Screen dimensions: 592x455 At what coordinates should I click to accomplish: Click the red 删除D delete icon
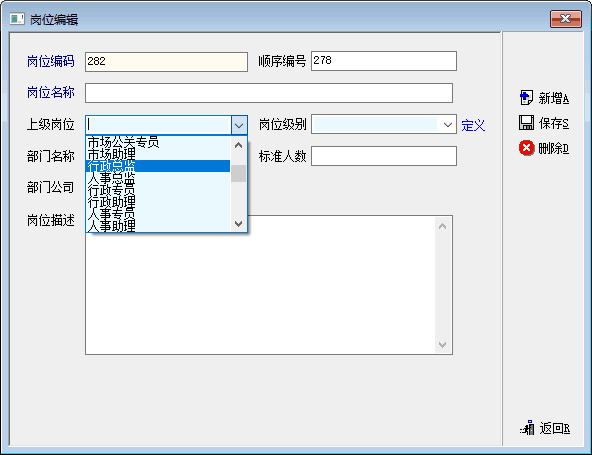526,148
